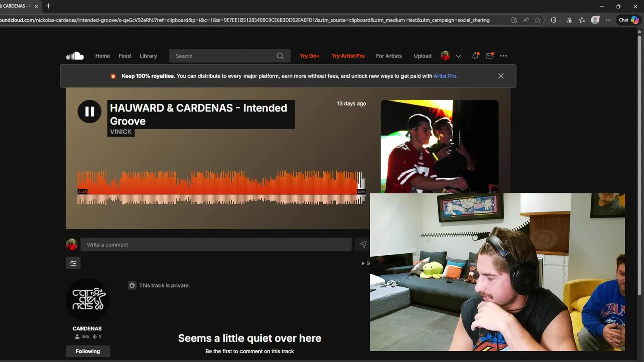Open the Copilot Chat button
The height and width of the screenshot is (362, 644).
pyautogui.click(x=629, y=20)
